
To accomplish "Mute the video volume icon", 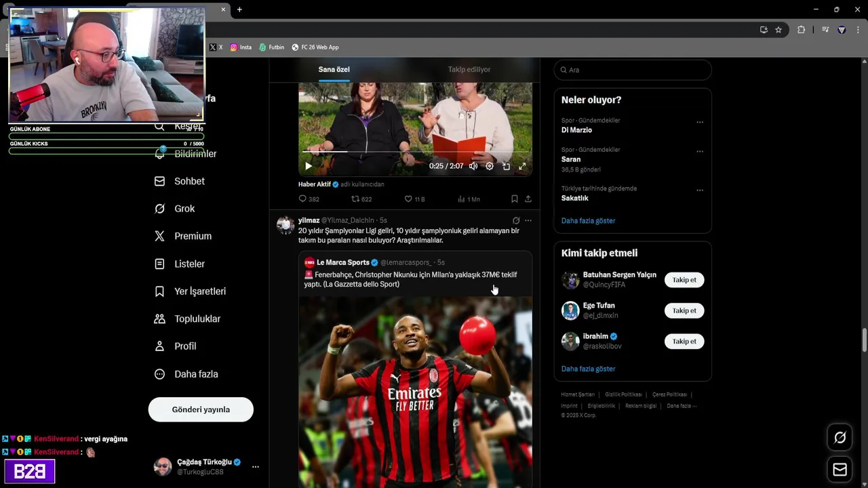I will [x=473, y=166].
